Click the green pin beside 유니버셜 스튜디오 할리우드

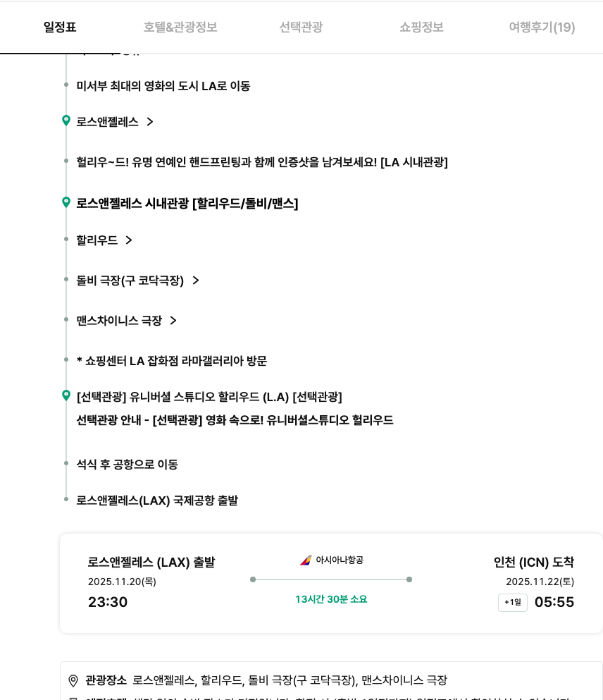pyautogui.click(x=66, y=395)
